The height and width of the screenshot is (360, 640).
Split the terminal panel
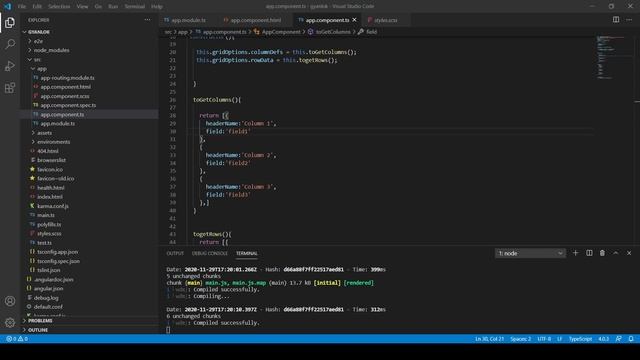tap(589, 253)
